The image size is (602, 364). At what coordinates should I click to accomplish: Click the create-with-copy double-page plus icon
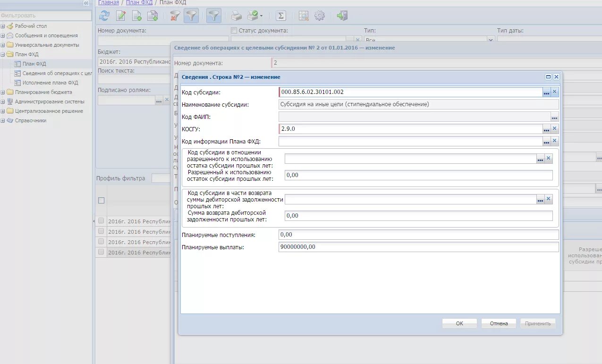click(153, 16)
